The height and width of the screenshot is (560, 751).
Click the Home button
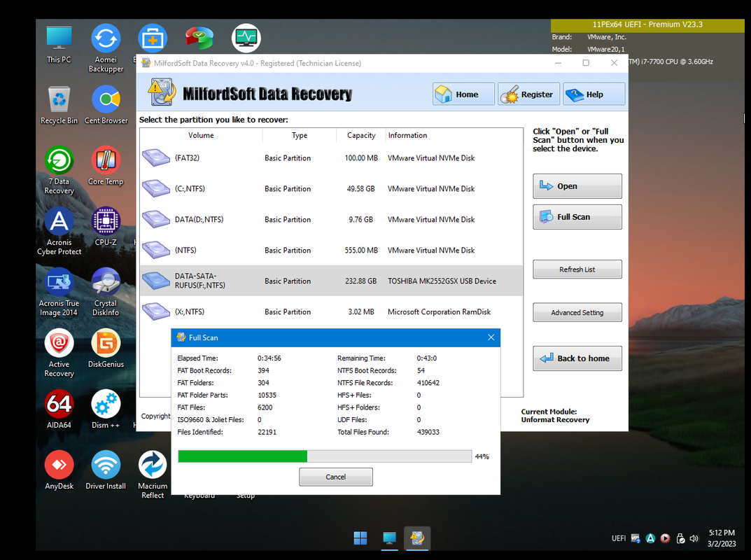(x=463, y=94)
